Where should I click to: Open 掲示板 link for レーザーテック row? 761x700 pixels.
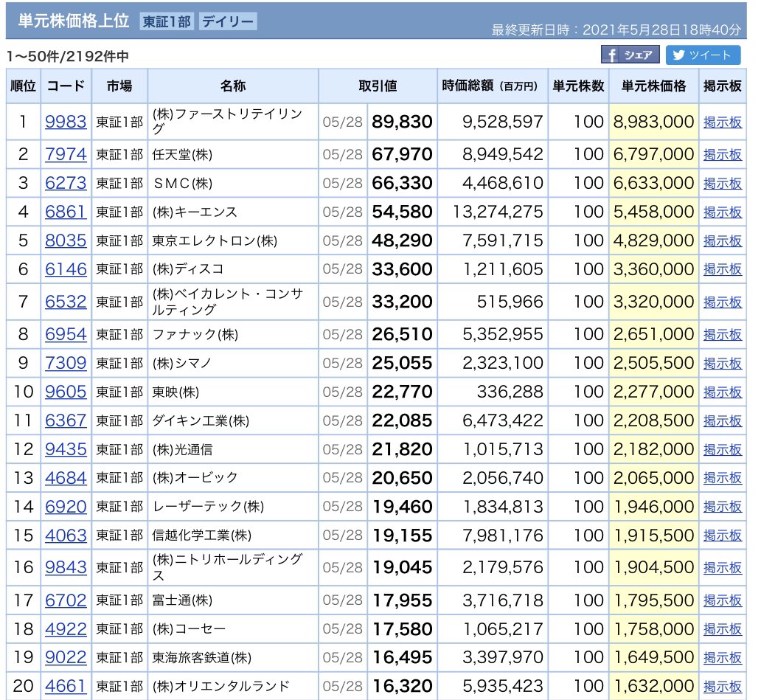pos(723,506)
